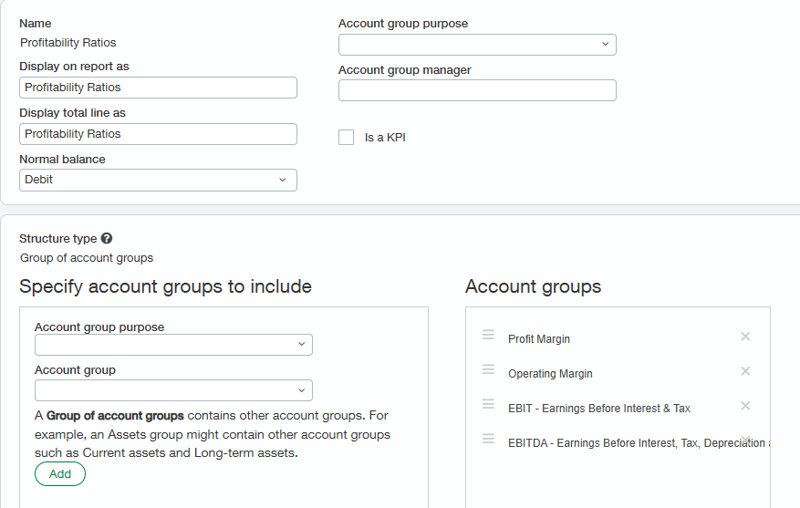Click drag handle beside EBIT row
The image size is (800, 508).
pos(488,404)
